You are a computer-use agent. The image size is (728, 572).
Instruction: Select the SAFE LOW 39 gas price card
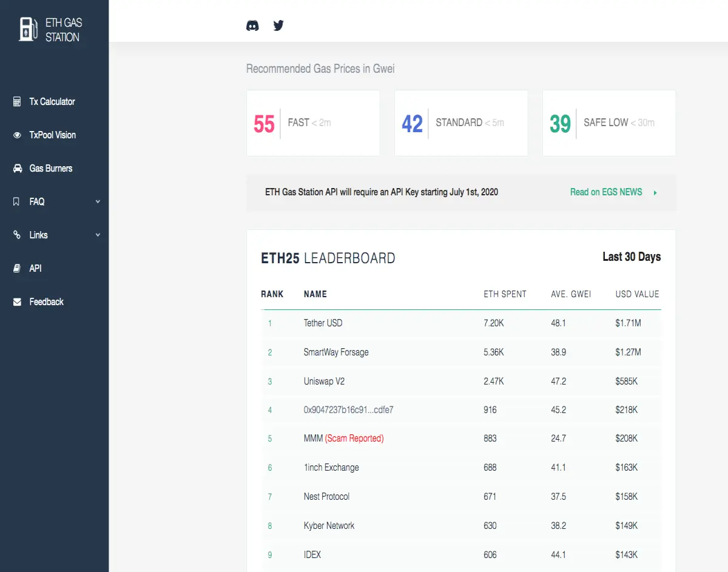[609, 123]
